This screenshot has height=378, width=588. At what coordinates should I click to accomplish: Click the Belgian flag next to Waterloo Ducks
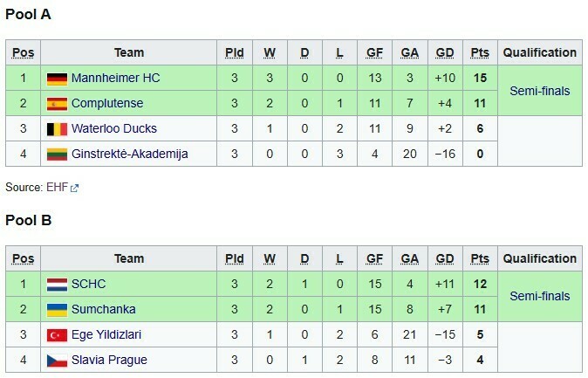click(57, 130)
